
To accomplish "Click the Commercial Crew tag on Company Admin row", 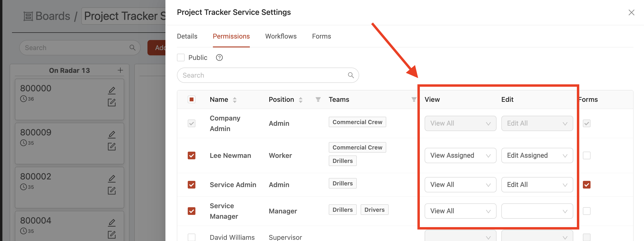I will (x=357, y=122).
